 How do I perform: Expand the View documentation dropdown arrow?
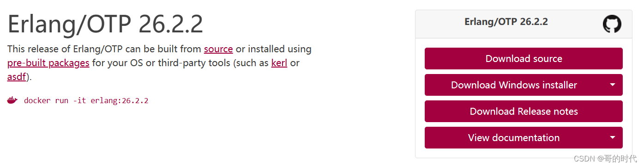pyautogui.click(x=613, y=138)
